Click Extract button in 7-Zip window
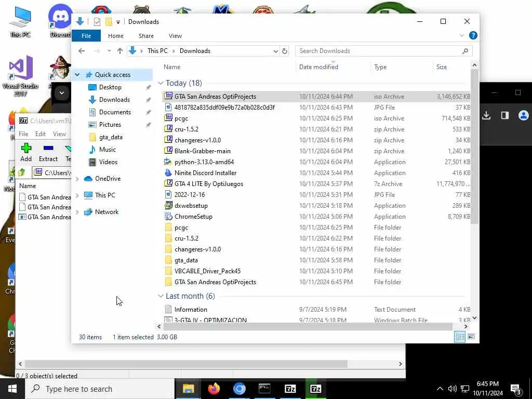Image resolution: width=532 pixels, height=399 pixels. click(48, 152)
